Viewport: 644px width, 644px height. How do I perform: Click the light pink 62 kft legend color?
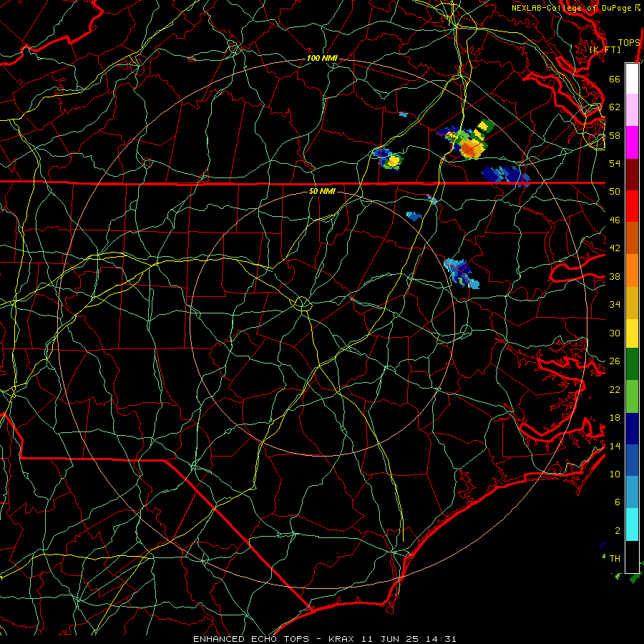(632, 109)
